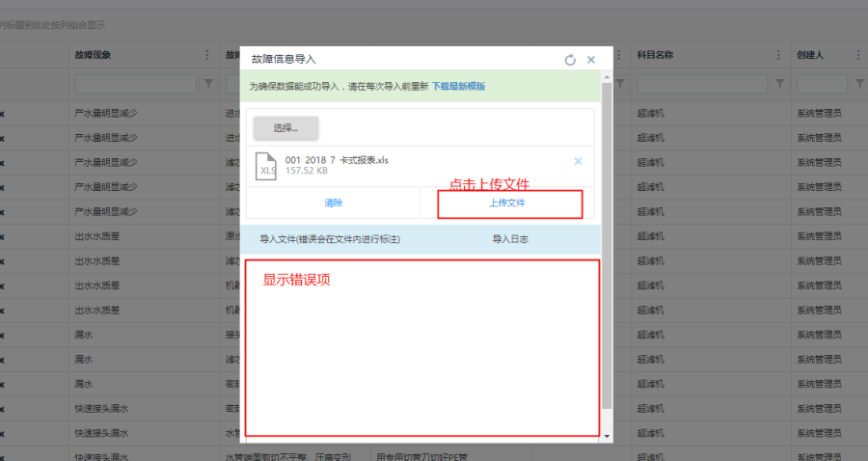
Task: Close the 故障信息导入 dialog
Action: click(x=591, y=60)
